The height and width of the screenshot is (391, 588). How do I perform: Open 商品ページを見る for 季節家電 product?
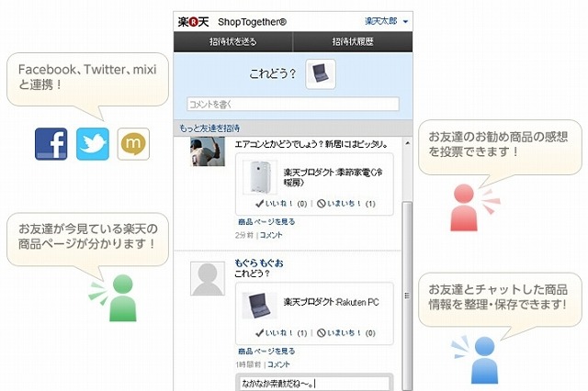[x=266, y=222]
